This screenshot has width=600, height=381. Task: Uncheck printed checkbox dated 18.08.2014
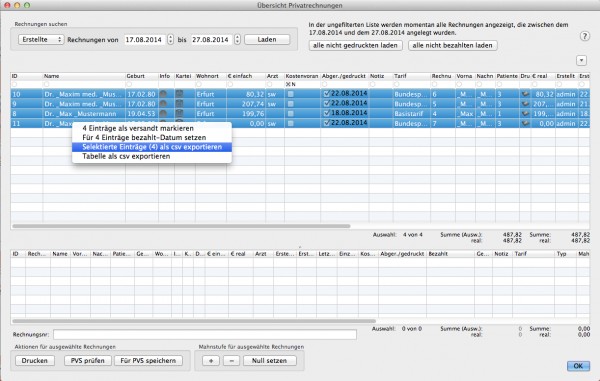(326, 113)
